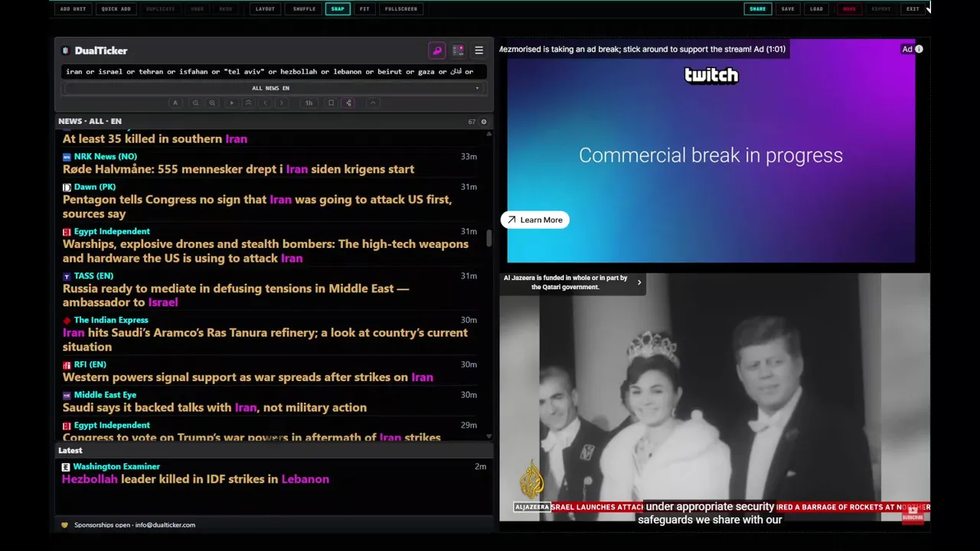Open the DualTicker hamburger menu
The image size is (980, 551).
tap(479, 51)
